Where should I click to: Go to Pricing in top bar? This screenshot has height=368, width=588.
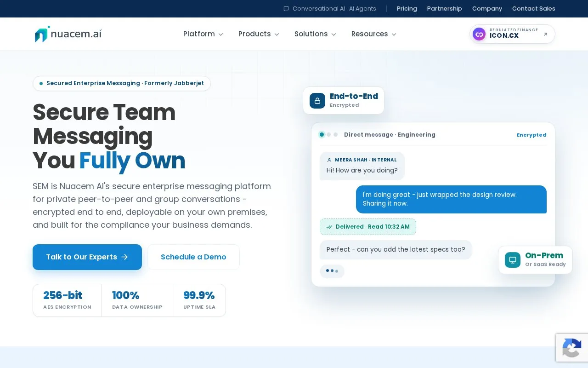[407, 9]
